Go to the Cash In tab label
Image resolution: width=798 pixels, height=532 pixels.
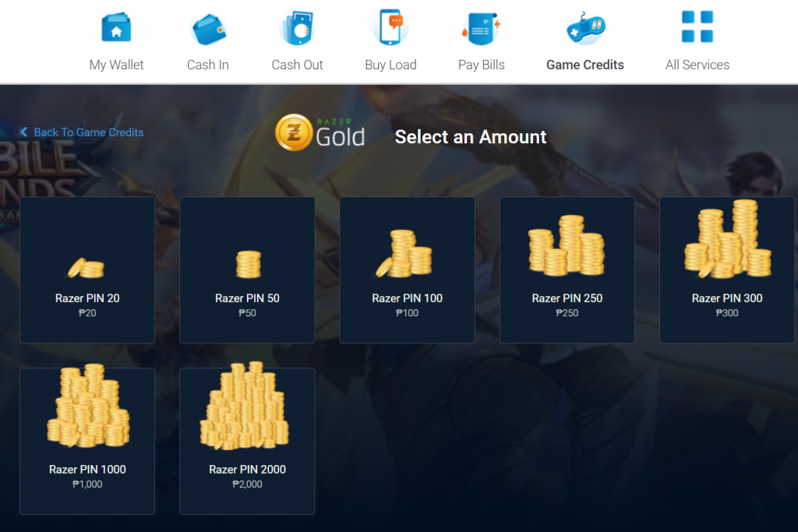click(x=207, y=65)
